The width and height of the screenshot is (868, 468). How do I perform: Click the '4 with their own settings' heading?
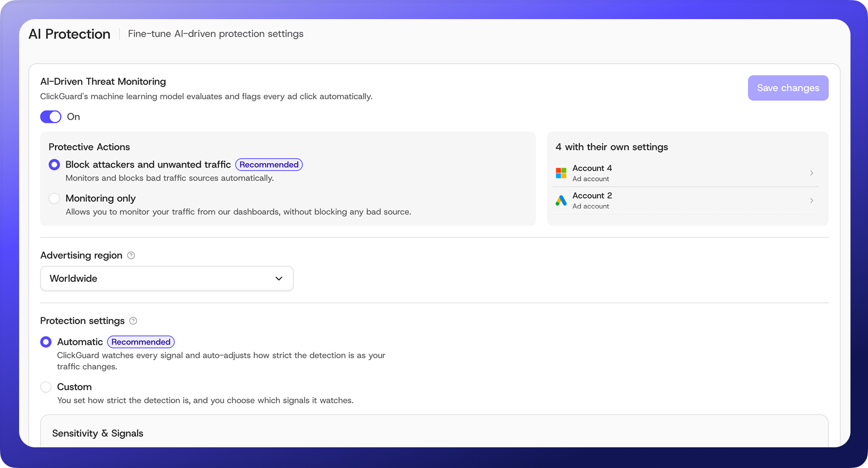(x=612, y=147)
